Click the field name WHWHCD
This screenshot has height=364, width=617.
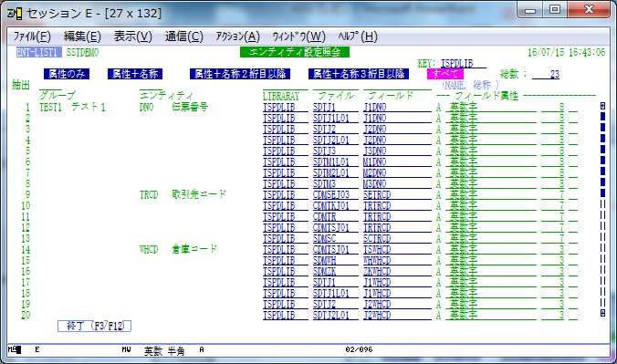click(397, 261)
